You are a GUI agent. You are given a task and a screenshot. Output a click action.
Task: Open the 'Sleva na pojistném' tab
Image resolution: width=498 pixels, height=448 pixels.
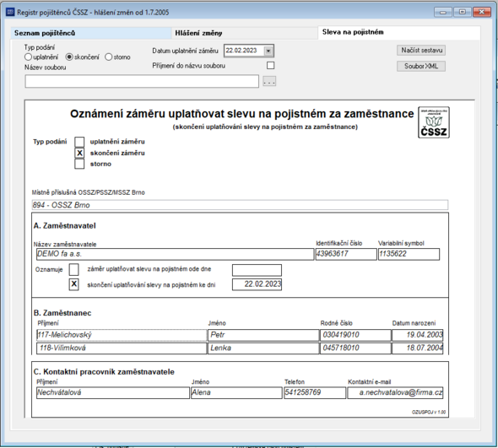pos(399,32)
